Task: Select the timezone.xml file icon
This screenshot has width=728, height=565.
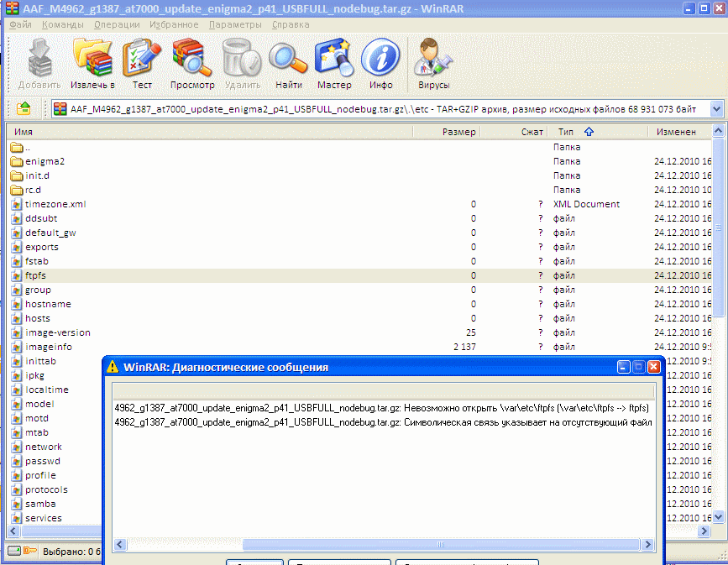Action: point(16,204)
